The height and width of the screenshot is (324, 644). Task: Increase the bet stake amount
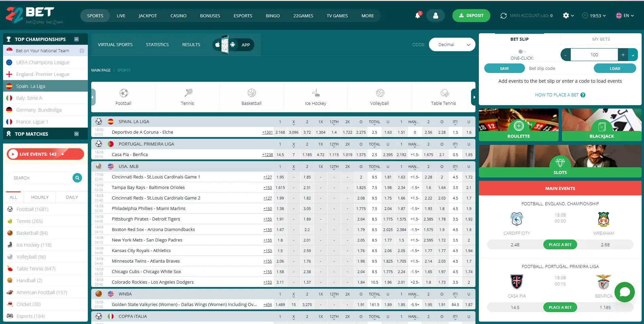[623, 55]
